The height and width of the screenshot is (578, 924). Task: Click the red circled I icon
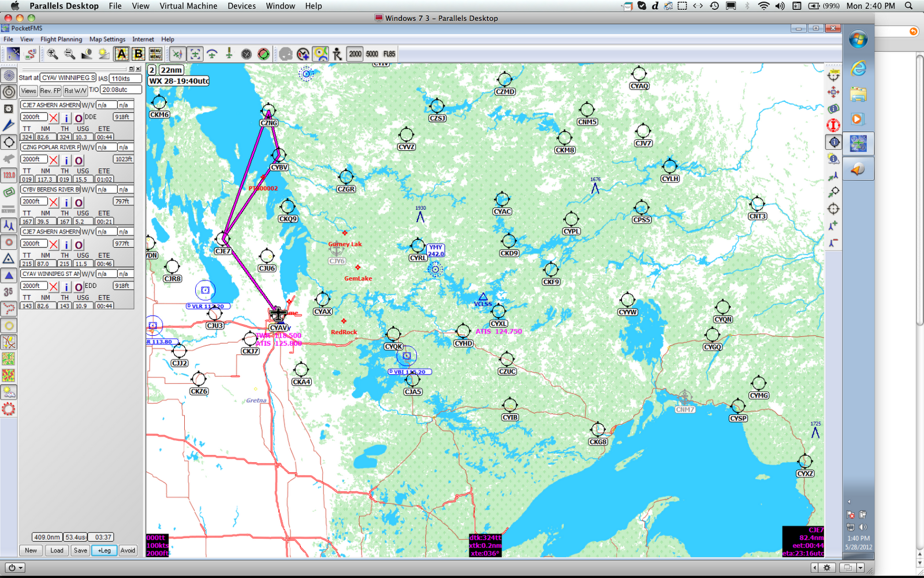833,125
